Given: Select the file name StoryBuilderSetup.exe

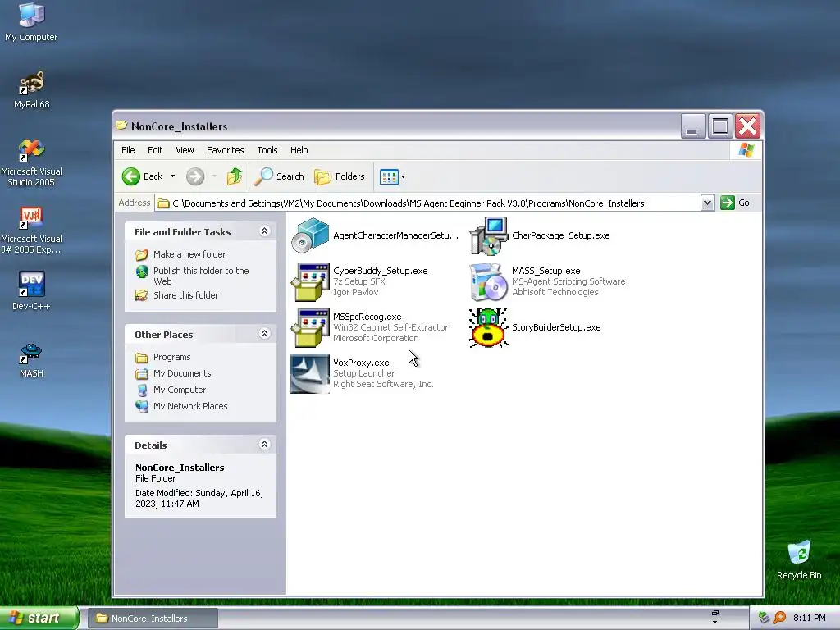Looking at the screenshot, I should (x=556, y=327).
